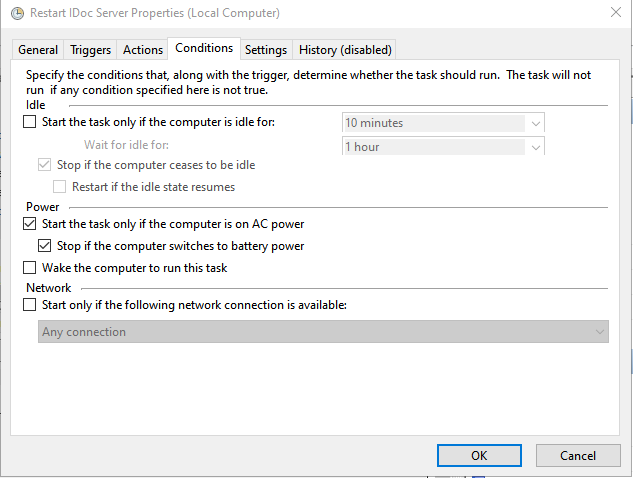This screenshot has height=478, width=633.
Task: Switch to the General tab
Action: pyautogui.click(x=38, y=50)
